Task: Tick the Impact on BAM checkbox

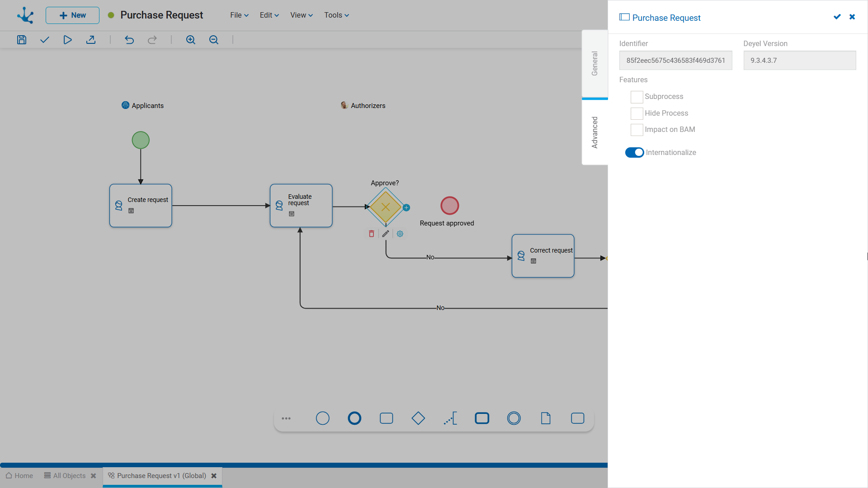Action: point(637,130)
